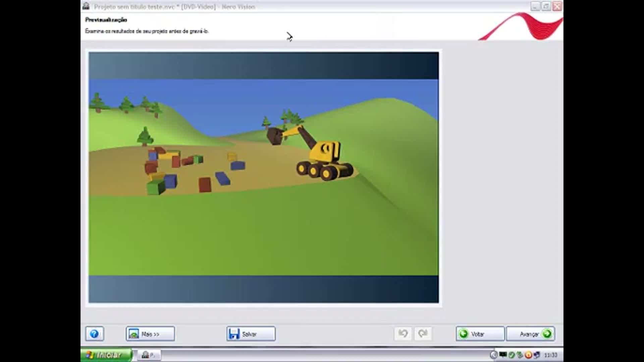Screen dimensions: 644x362
Task: Open the orange flame tray icon
Action: (x=528, y=355)
